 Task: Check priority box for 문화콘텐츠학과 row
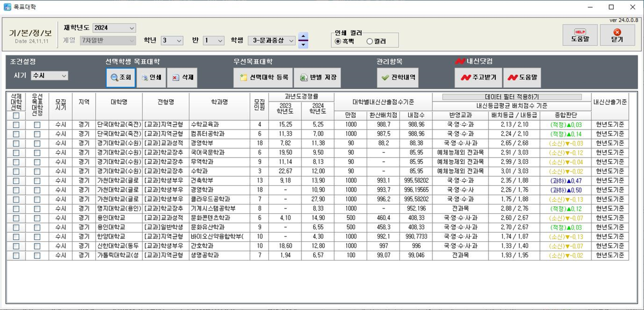pos(37,218)
